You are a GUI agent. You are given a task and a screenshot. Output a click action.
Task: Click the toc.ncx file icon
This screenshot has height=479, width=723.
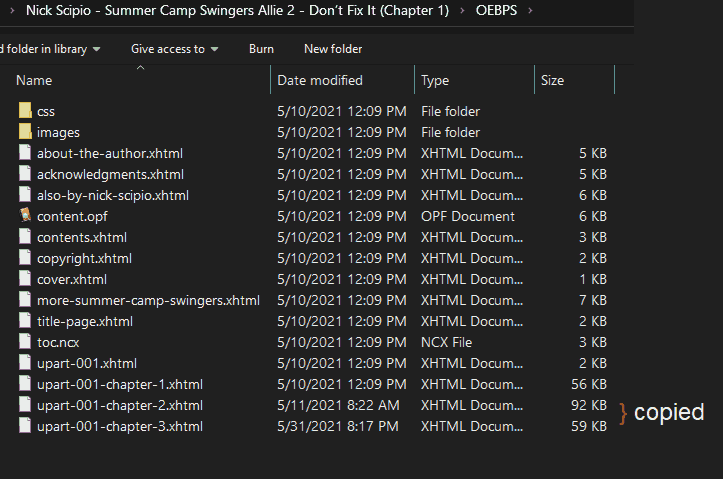(x=25, y=342)
